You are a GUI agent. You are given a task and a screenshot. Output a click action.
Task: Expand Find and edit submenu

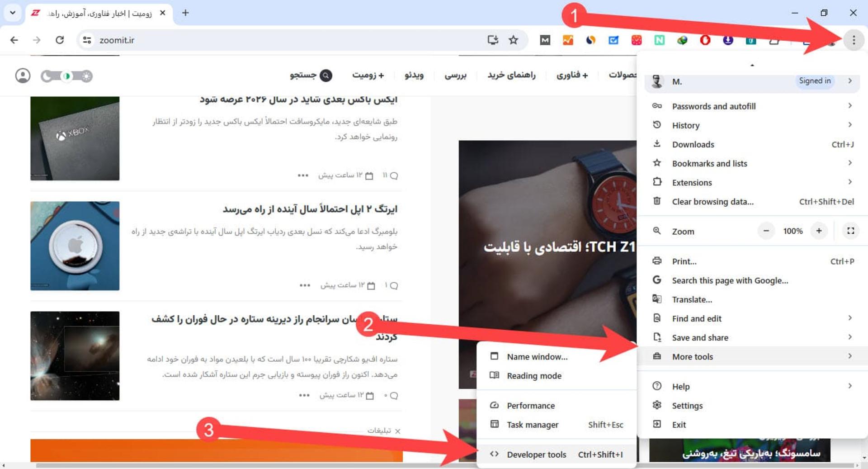pos(752,318)
